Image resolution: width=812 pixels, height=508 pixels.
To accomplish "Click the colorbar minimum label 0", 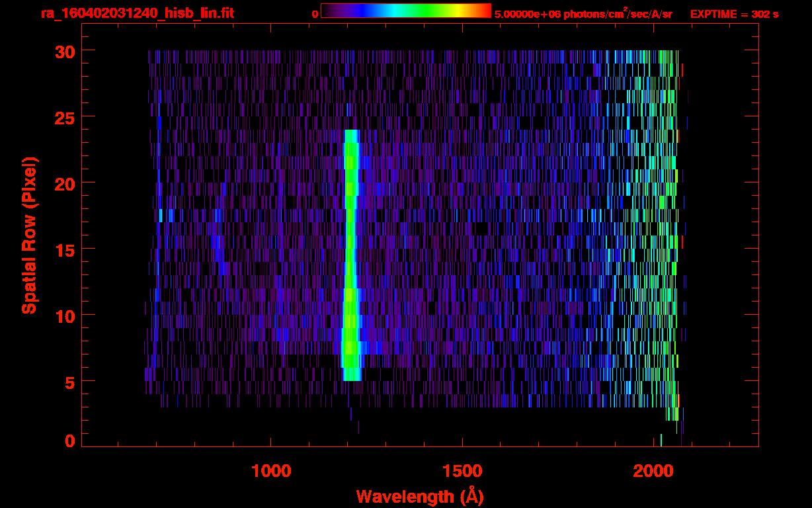I will click(315, 14).
